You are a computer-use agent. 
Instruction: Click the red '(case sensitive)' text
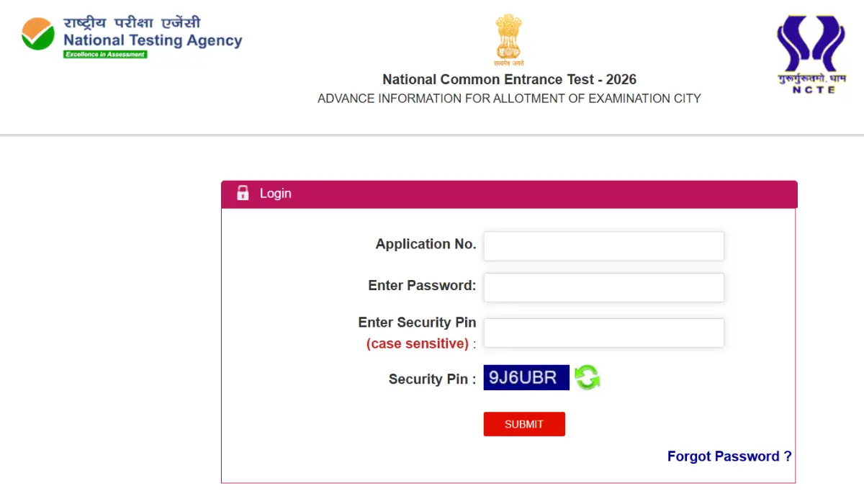[x=418, y=343]
